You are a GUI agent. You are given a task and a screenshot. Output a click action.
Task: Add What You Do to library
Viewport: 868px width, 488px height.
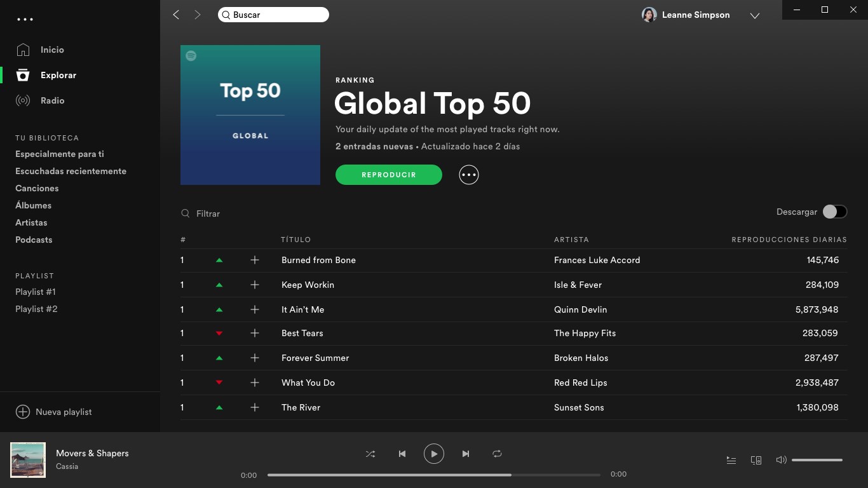(x=255, y=383)
